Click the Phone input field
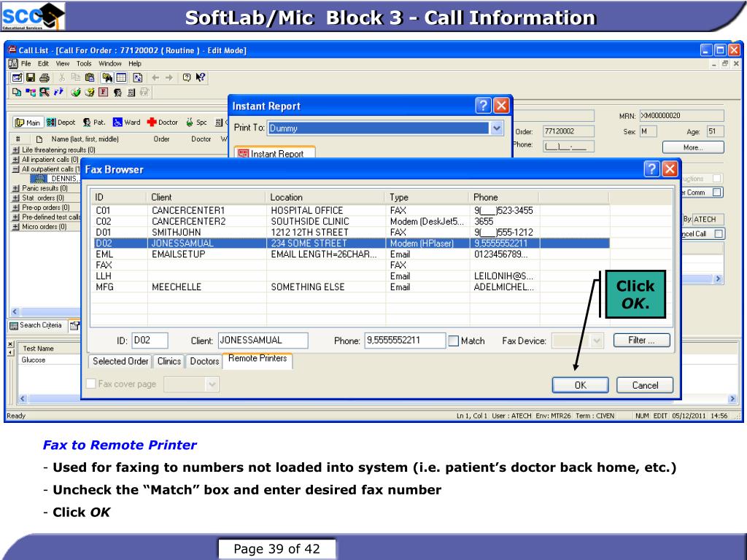Viewport: 747px width, 560px height. 405,341
